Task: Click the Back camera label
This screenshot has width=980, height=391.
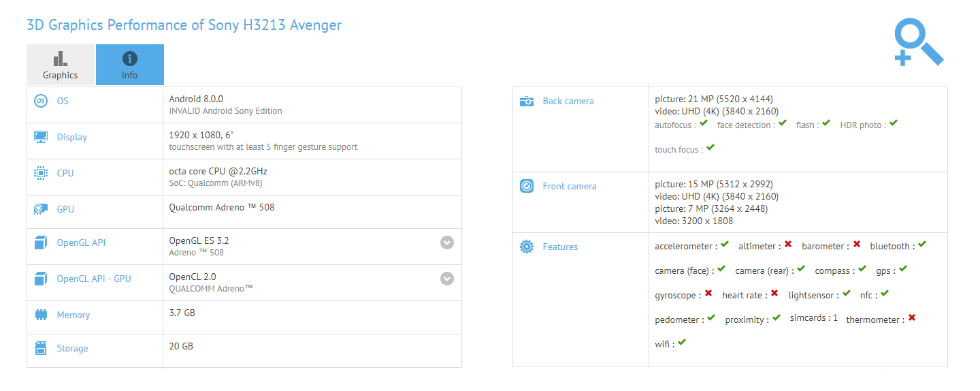Action: (x=568, y=101)
